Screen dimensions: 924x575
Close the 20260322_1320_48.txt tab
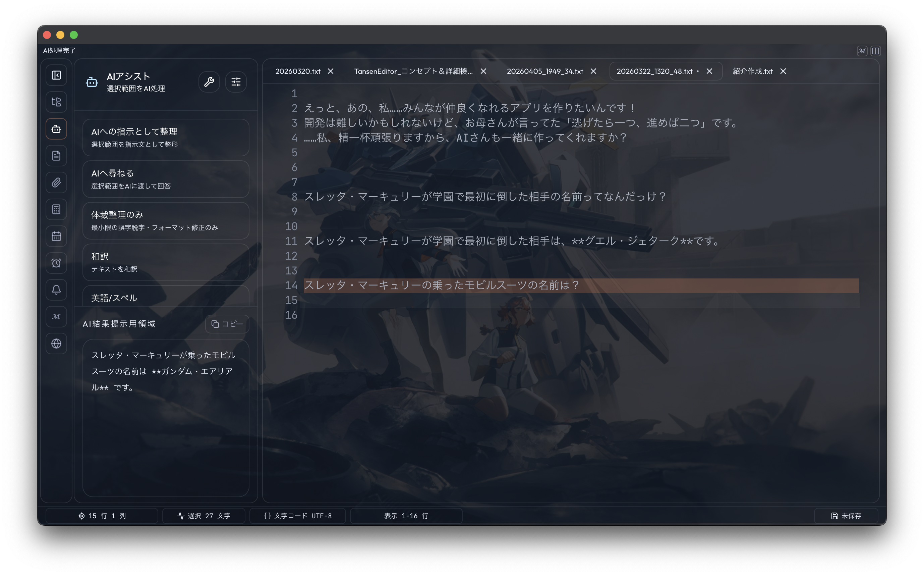[x=709, y=71]
